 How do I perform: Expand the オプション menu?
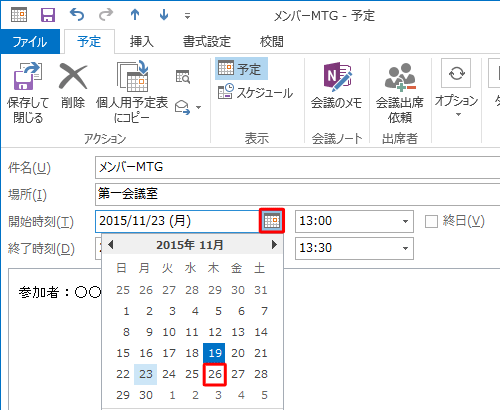pos(456,89)
